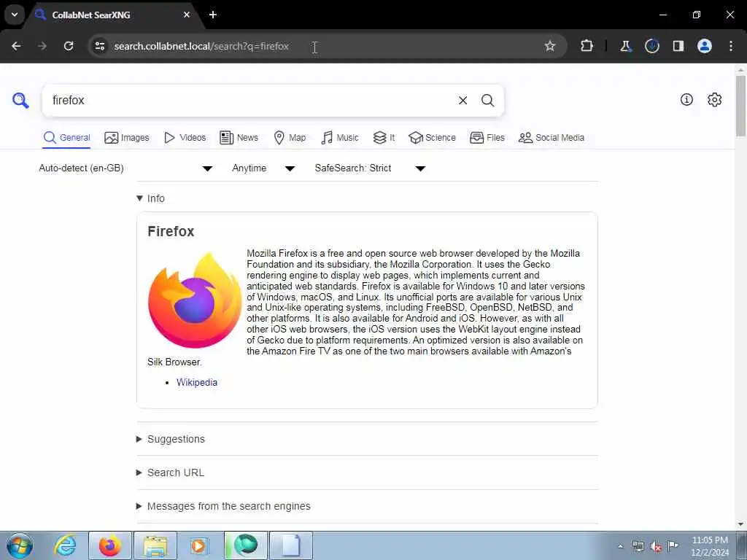The image size is (747, 560).
Task: Open the Chrome profile avatar
Action: [704, 46]
